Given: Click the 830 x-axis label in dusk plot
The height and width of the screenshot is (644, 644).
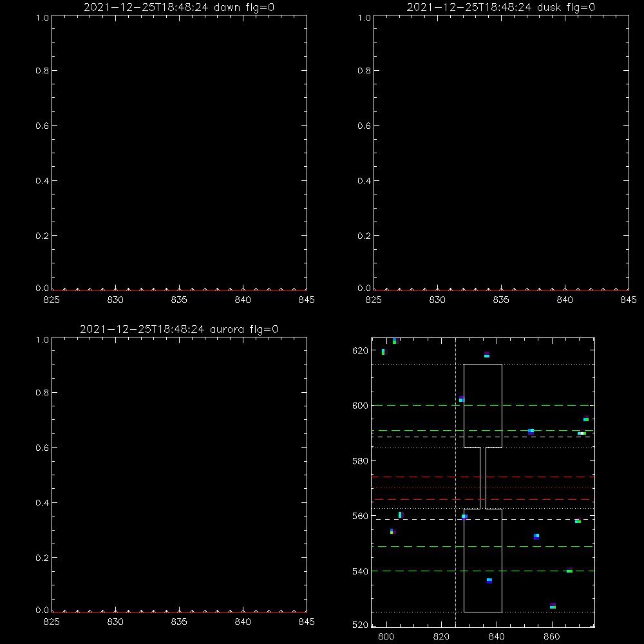Looking at the screenshot, I should [x=437, y=299].
